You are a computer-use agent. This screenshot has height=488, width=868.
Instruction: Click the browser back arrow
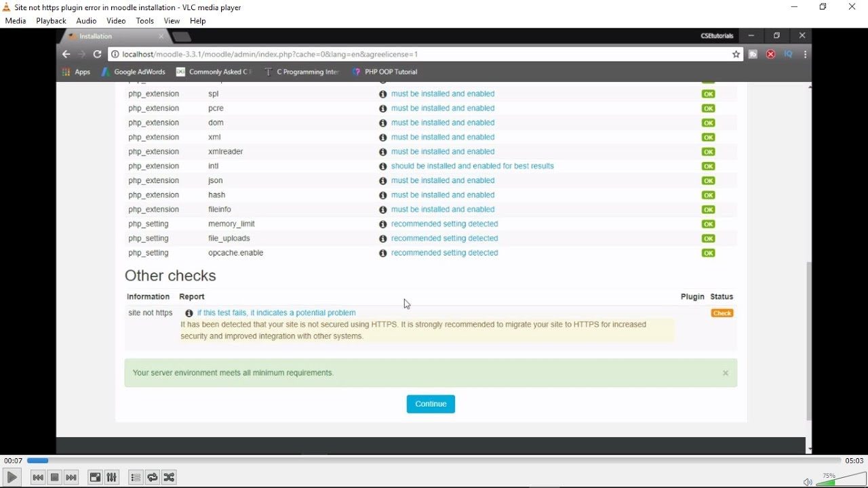pyautogui.click(x=66, y=54)
